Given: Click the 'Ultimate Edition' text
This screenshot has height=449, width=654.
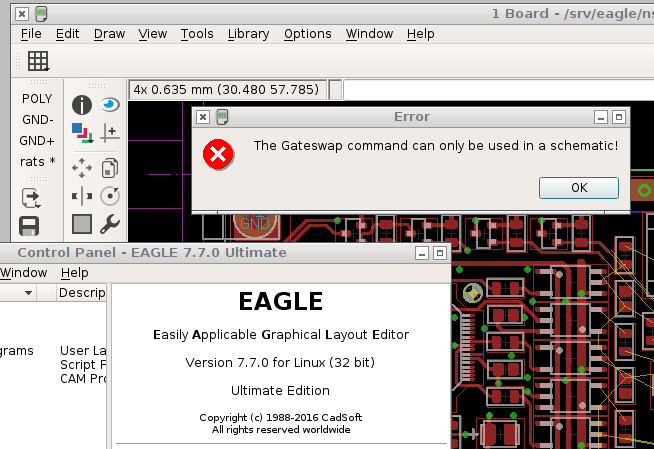Looking at the screenshot, I should 280,391.
